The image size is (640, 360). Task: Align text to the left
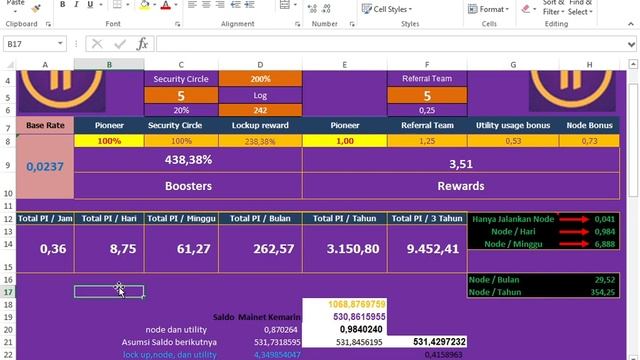(x=192, y=4)
